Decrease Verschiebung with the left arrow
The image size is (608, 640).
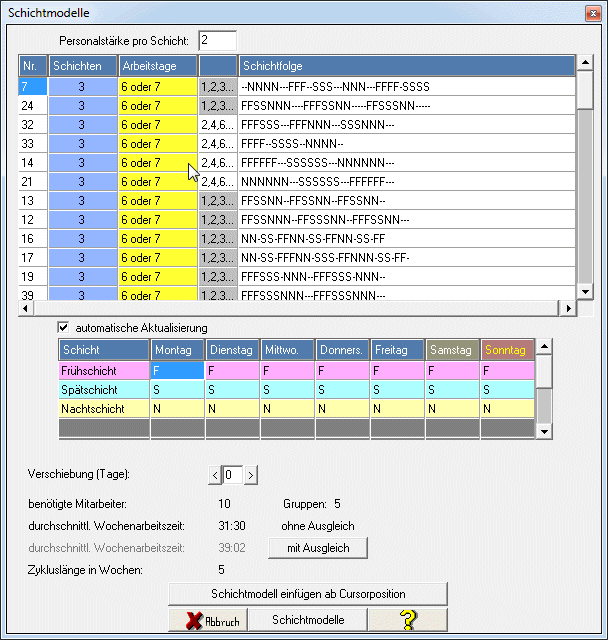pyautogui.click(x=215, y=475)
